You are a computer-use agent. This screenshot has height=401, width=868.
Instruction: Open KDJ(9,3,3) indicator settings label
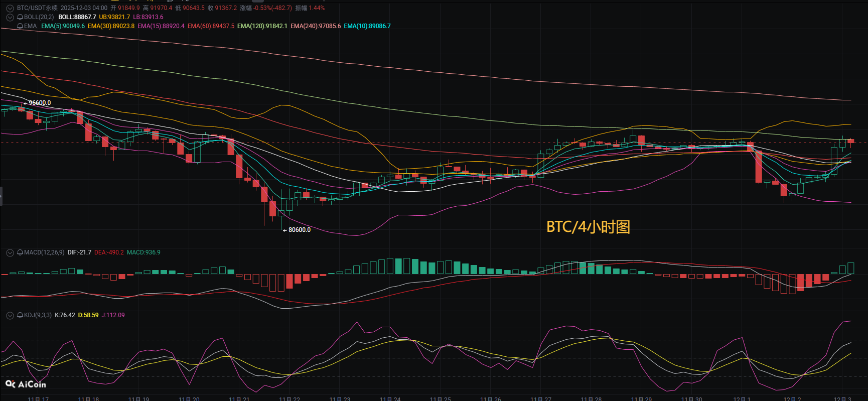tap(38, 315)
